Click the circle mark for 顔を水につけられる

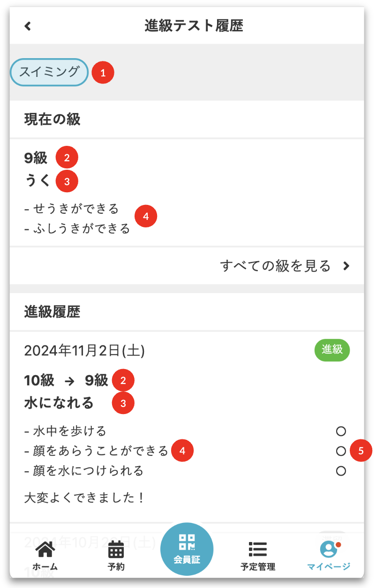point(341,471)
